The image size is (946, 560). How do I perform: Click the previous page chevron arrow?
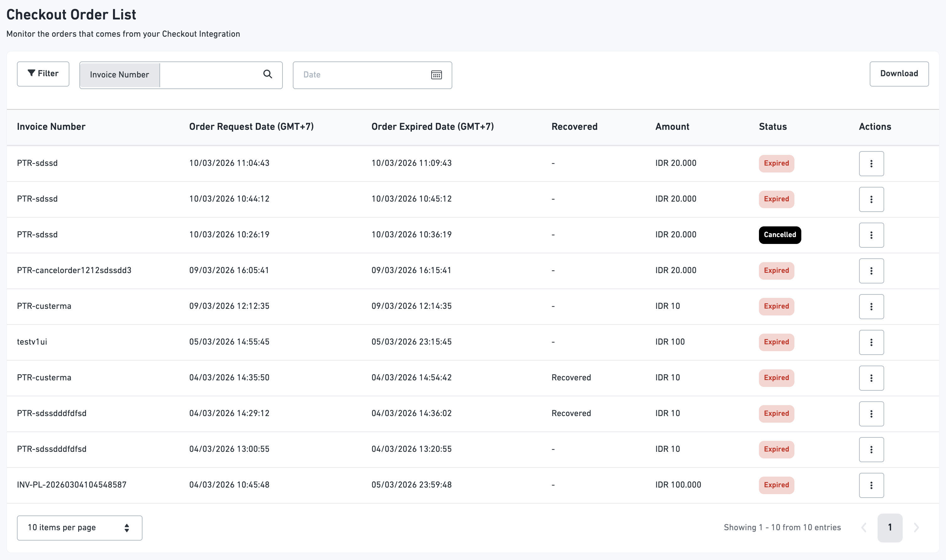pos(864,527)
